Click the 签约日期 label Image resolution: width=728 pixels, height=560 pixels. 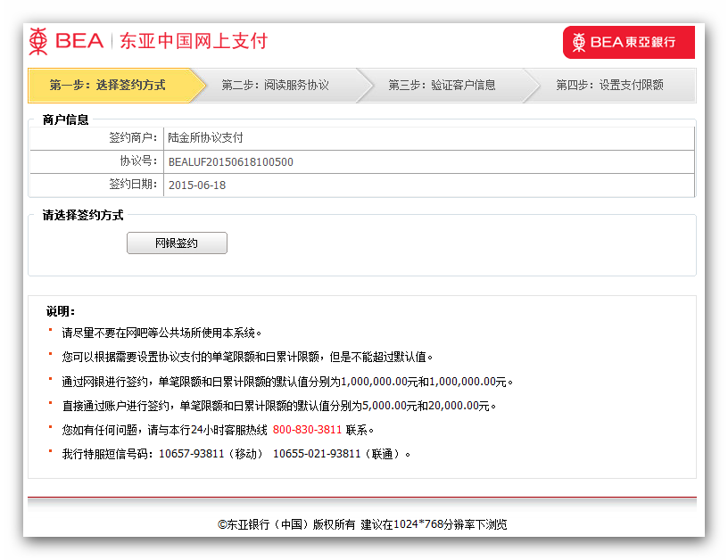point(133,185)
